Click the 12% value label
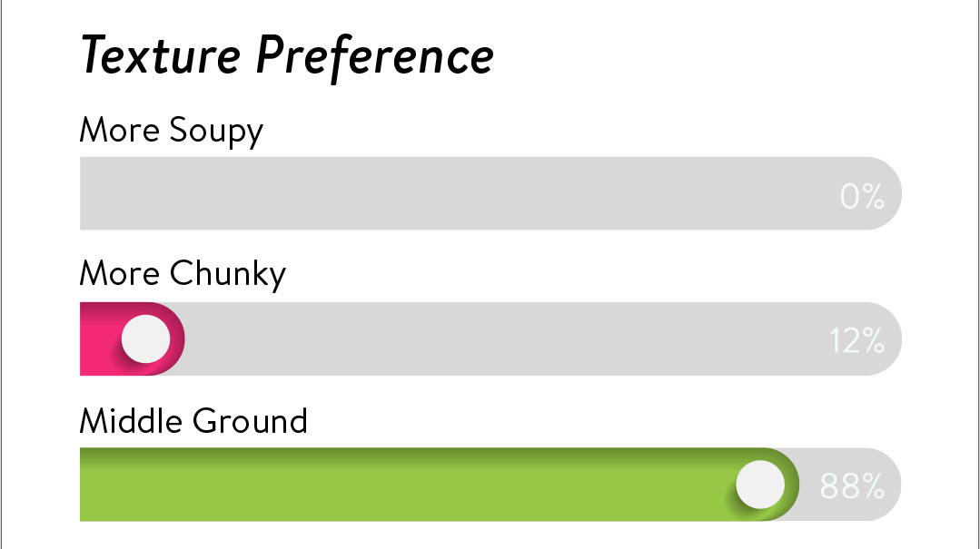The height and width of the screenshot is (549, 980). (x=856, y=341)
